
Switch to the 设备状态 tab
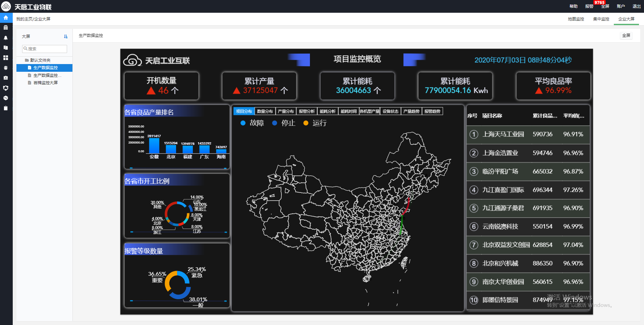click(x=390, y=111)
